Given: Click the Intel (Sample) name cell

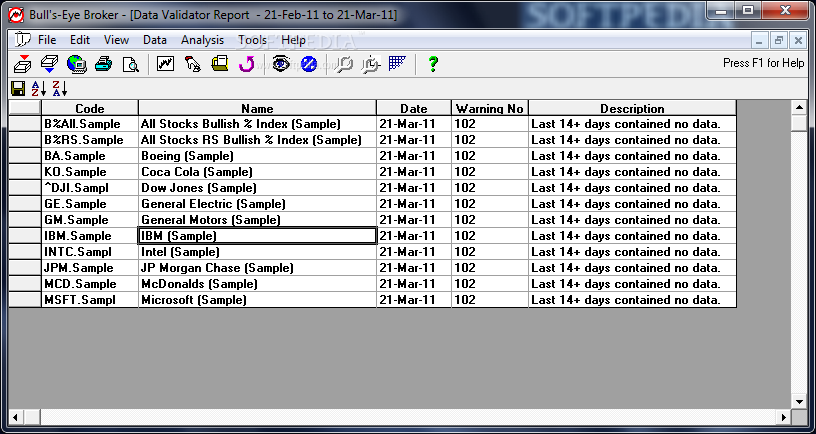Looking at the screenshot, I should coord(257,252).
